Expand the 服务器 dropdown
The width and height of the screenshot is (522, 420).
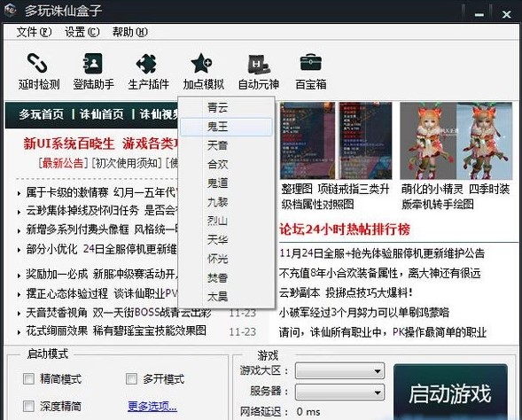point(340,392)
